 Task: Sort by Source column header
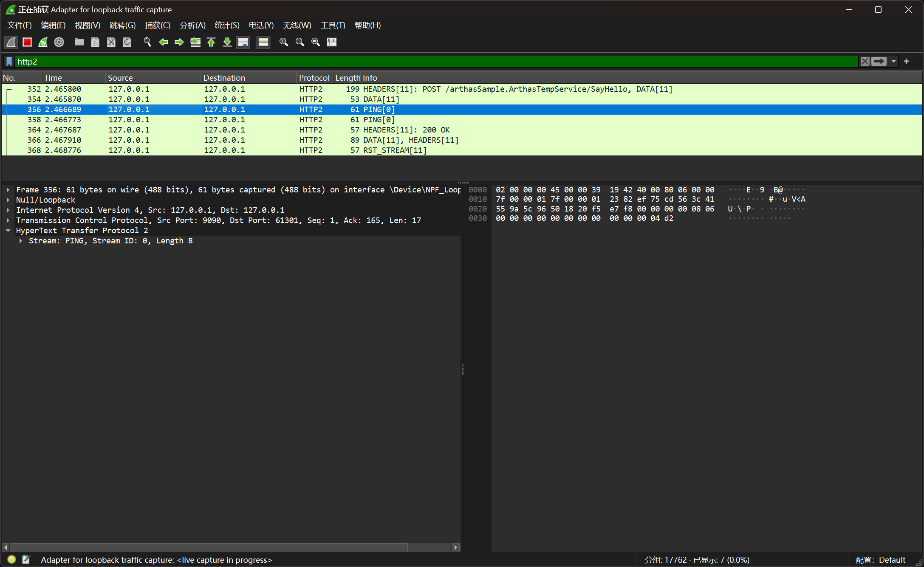click(153, 78)
